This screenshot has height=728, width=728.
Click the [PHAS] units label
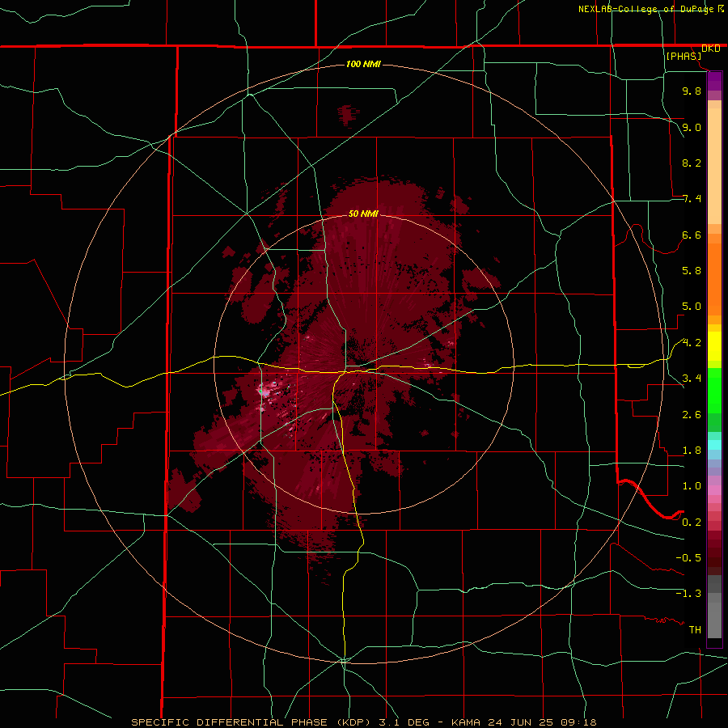[x=684, y=56]
